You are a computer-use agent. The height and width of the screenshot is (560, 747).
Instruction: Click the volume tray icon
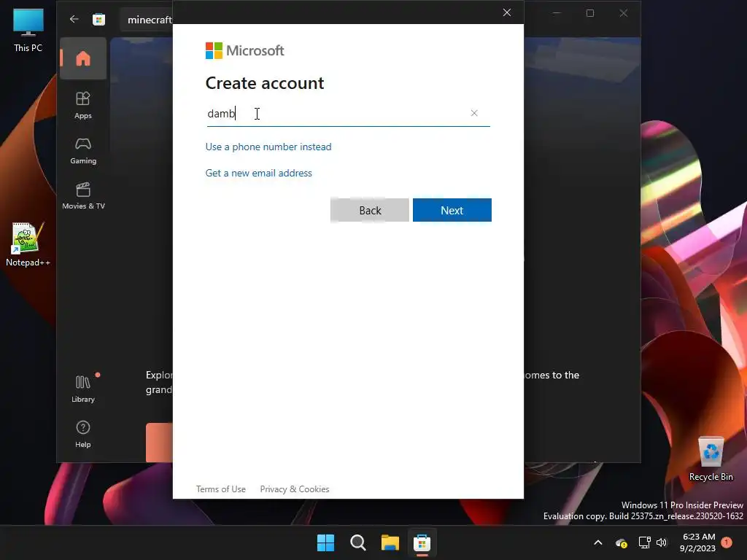coord(662,542)
